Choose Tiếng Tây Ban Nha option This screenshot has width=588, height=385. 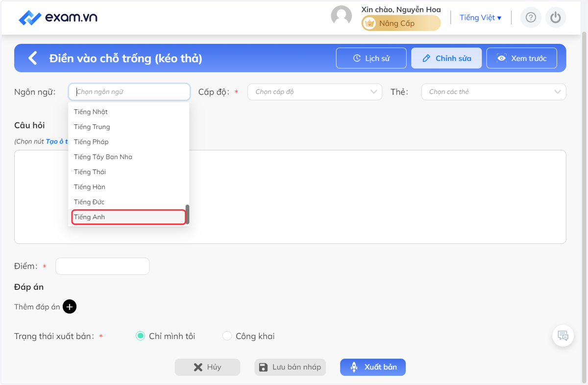point(127,157)
